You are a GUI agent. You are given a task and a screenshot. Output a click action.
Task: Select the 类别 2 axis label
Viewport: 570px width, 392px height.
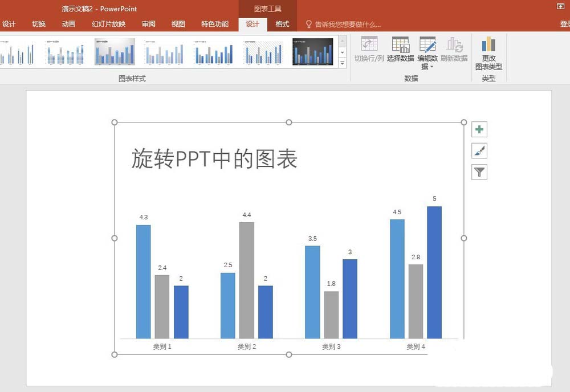pyautogui.click(x=247, y=346)
